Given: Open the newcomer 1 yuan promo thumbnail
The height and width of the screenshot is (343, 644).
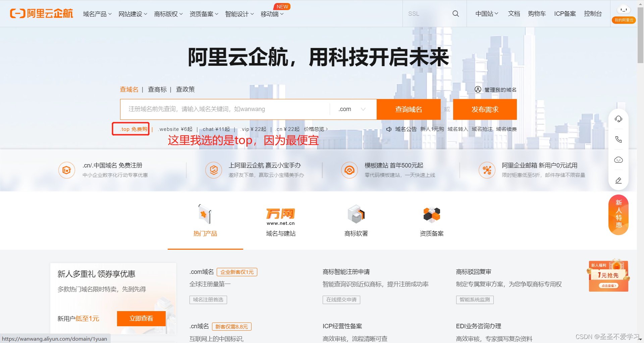Looking at the screenshot, I should pyautogui.click(x=608, y=275).
